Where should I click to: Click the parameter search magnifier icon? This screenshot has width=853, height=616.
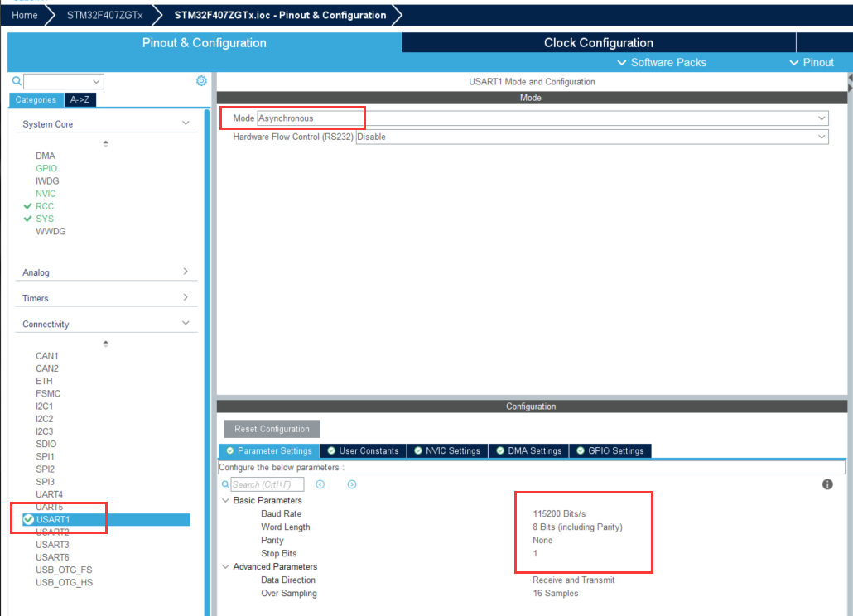click(225, 484)
